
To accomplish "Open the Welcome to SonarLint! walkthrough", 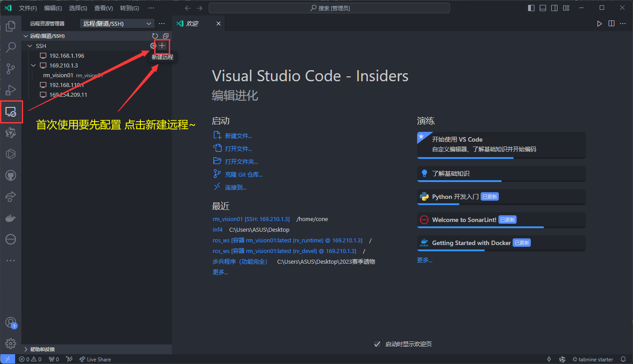I will coord(501,220).
